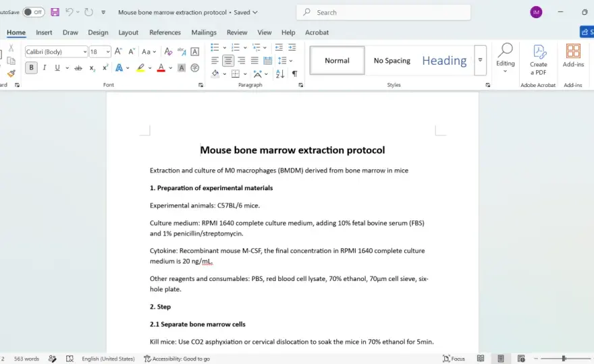Viewport: 594px width, 364px height.
Task: Open the Editing dropdown
Action: pos(506,59)
